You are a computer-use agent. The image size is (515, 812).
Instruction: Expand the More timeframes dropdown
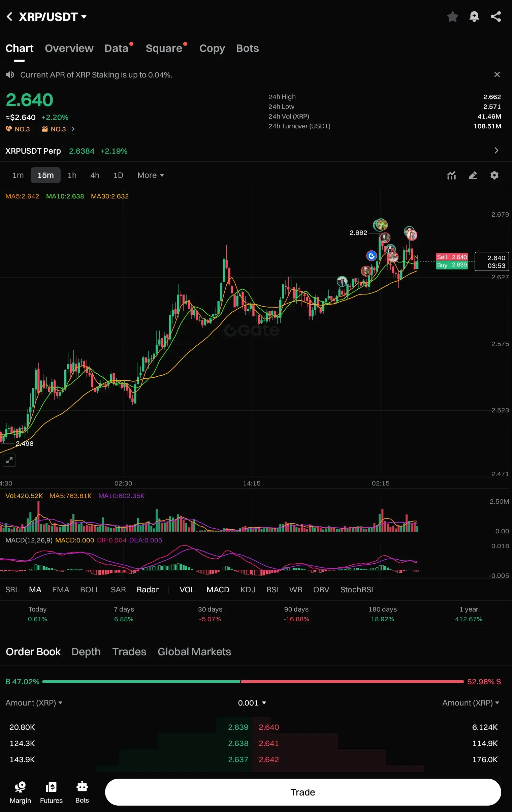[151, 176]
